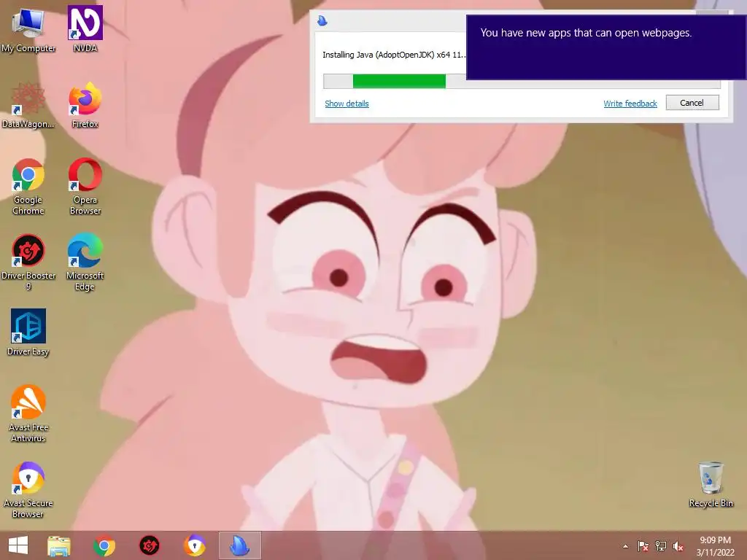The width and height of the screenshot is (747, 560).
Task: Launch Firefox from the desktop
Action: (x=85, y=106)
